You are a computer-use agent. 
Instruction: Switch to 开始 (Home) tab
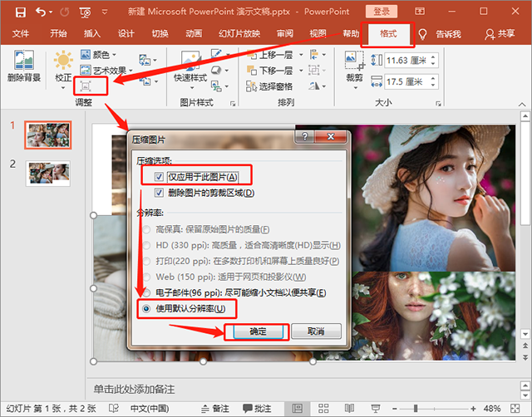pyautogui.click(x=58, y=33)
